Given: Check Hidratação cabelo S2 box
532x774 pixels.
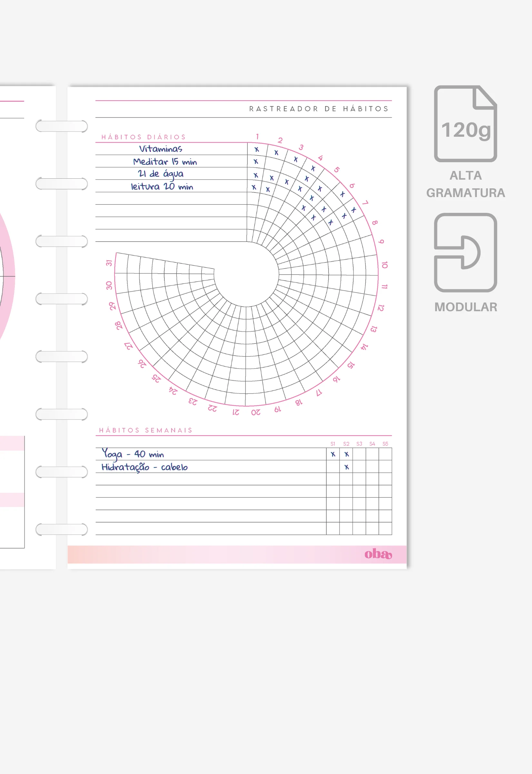Looking at the screenshot, I should (346, 467).
